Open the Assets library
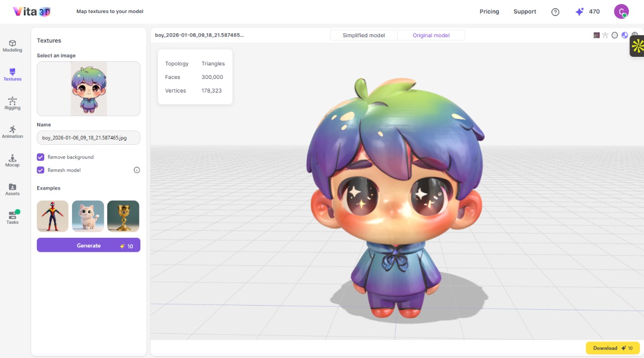The image size is (644, 358). tap(12, 189)
